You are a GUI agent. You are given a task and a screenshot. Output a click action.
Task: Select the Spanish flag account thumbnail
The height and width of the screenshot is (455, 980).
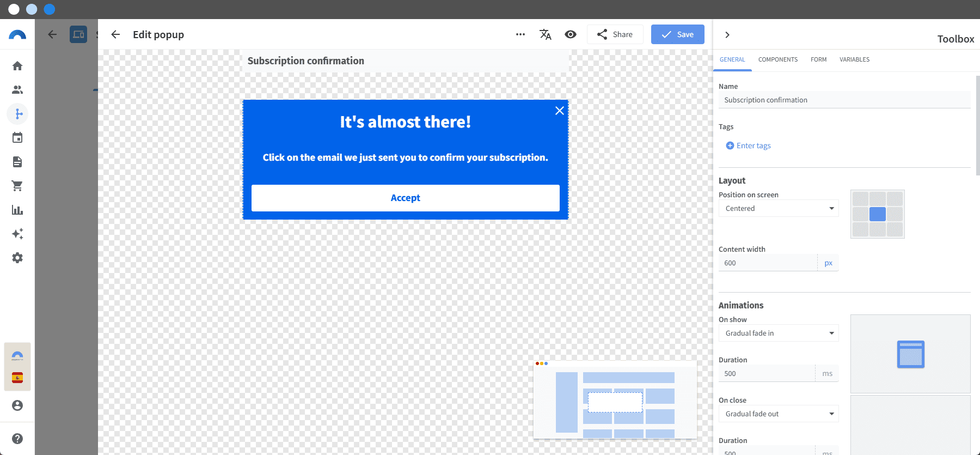coord(17,378)
